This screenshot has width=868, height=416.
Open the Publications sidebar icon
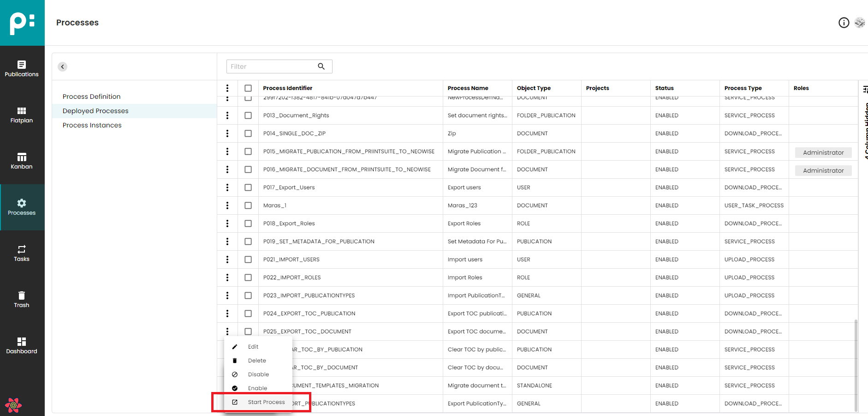coord(22,68)
